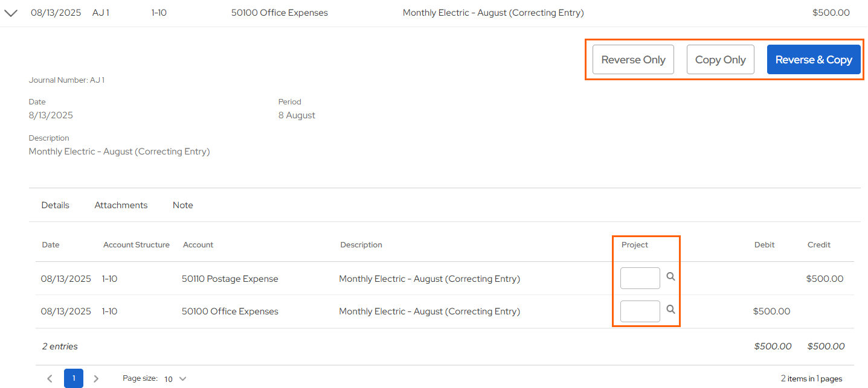Click Project search icon for Office Expenses

click(670, 310)
